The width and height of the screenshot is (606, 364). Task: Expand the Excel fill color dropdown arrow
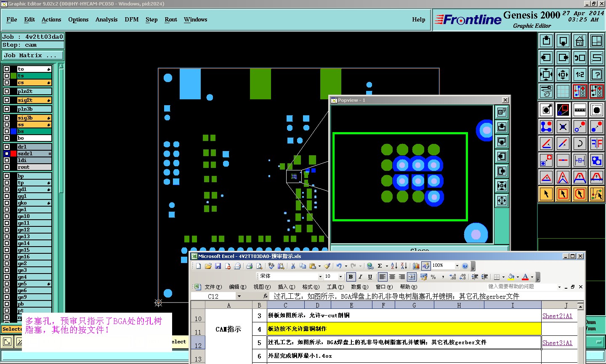click(x=518, y=277)
